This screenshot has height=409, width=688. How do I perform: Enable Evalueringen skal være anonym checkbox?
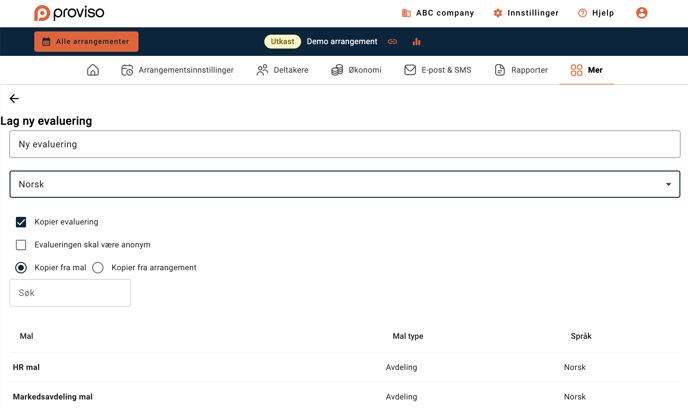coord(21,245)
